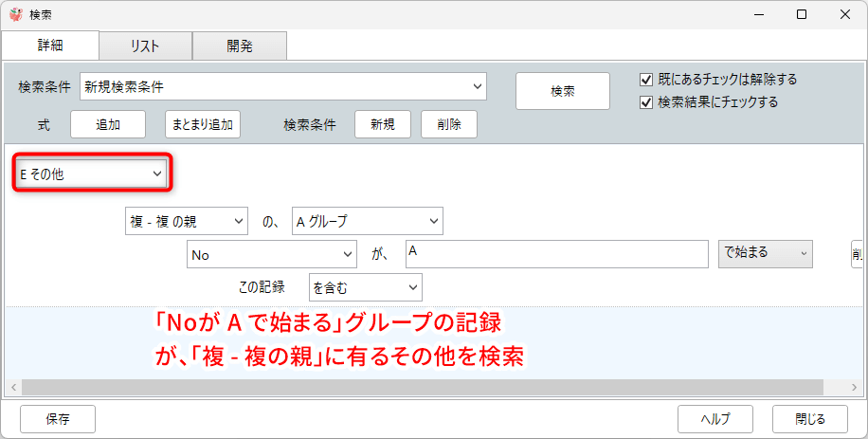Open the 開発 tab
This screenshot has width=868, height=439.
[x=239, y=46]
